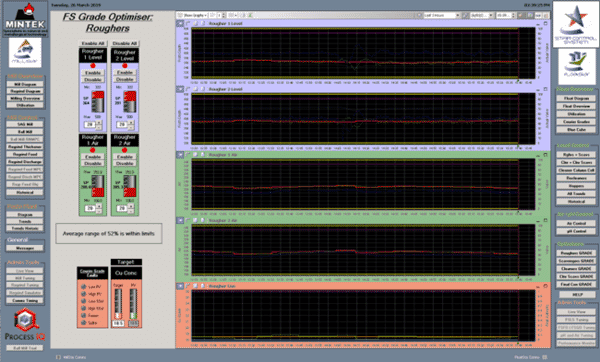Click the pen icon on Rougher 1 Level graph
This screenshot has width=600, height=362.
click(x=188, y=24)
